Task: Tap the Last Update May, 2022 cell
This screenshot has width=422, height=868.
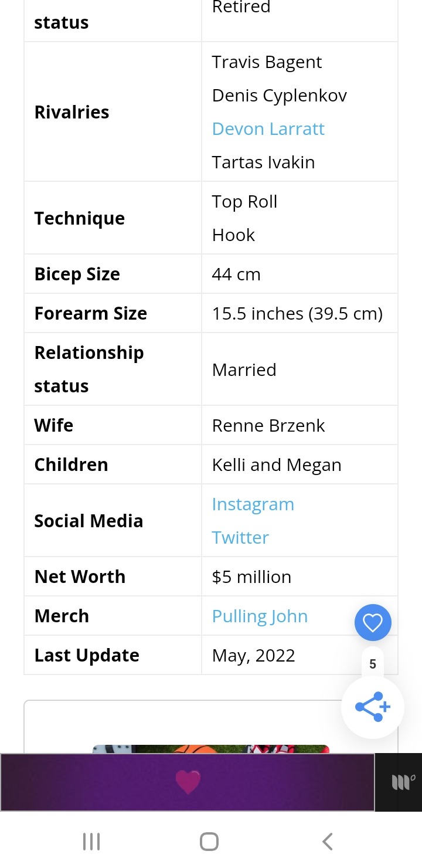Action: (x=300, y=655)
